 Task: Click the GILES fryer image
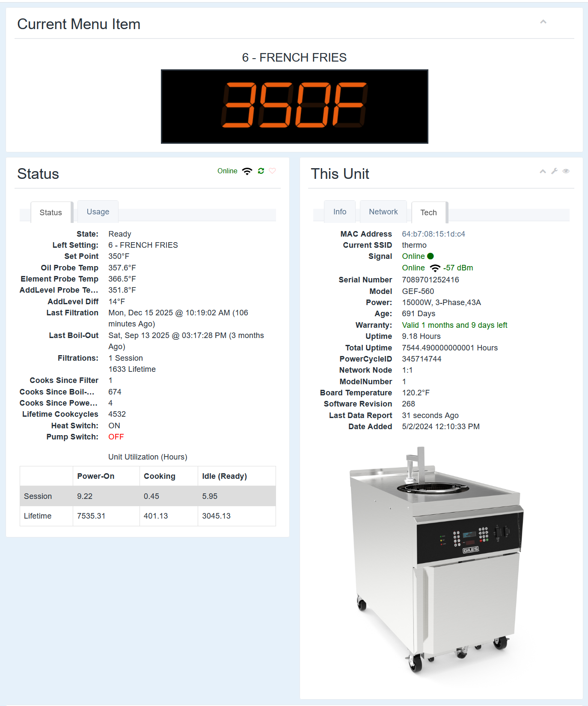pos(437,561)
